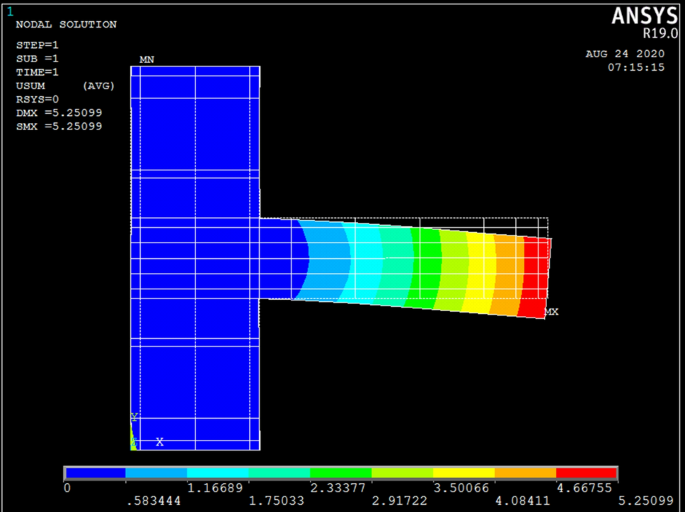The height and width of the screenshot is (512, 685).
Task: Pick the yellow legend color band
Action: click(463, 472)
